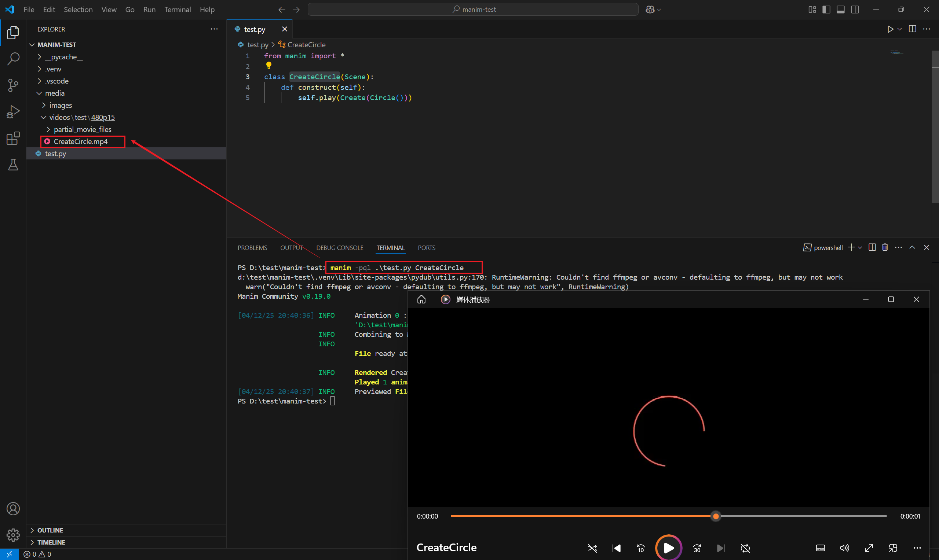Open Run and Debug view
Screen dimensions: 939x560
13,112
